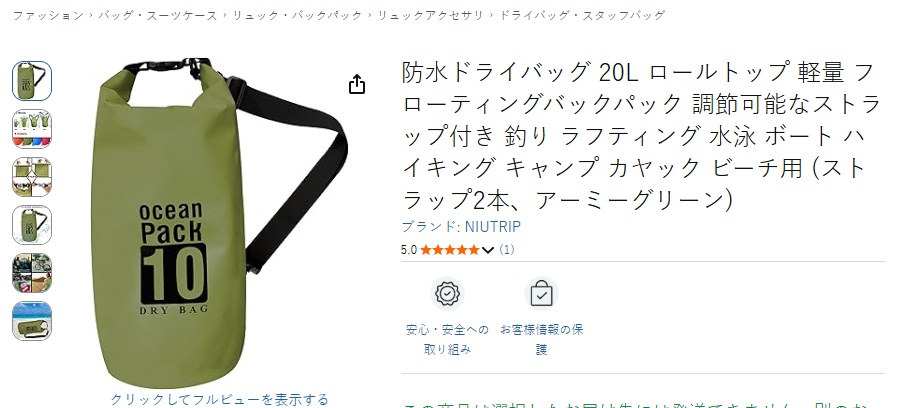
Task: Select fifth thumbnail with outdoor usage collage
Action: pyautogui.click(x=32, y=273)
